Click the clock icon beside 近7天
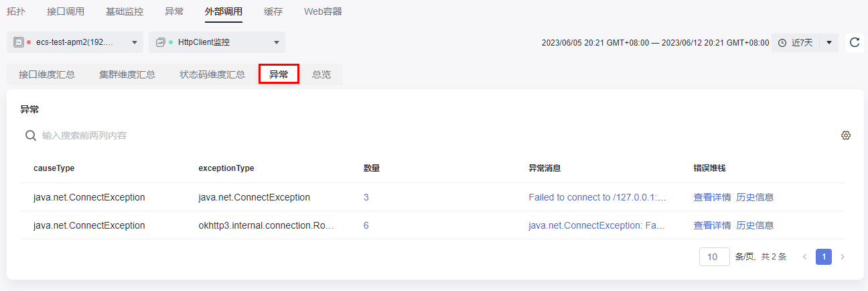 click(782, 42)
